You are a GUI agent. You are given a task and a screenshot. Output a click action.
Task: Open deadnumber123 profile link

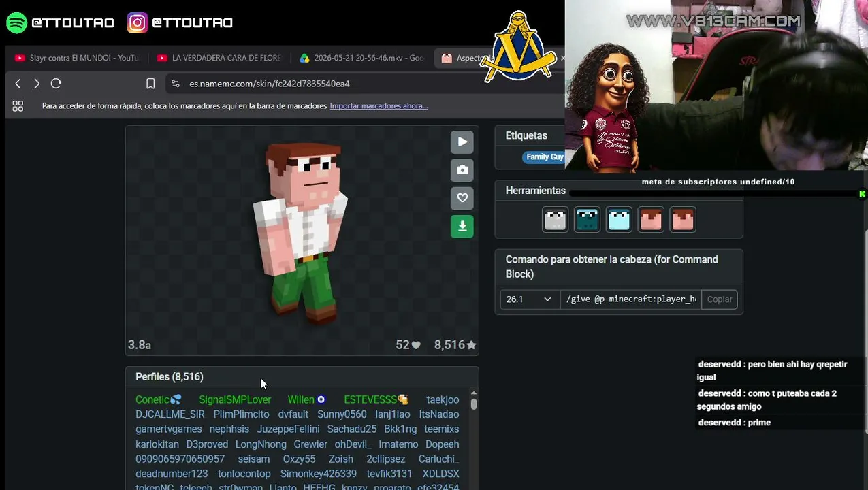click(172, 474)
